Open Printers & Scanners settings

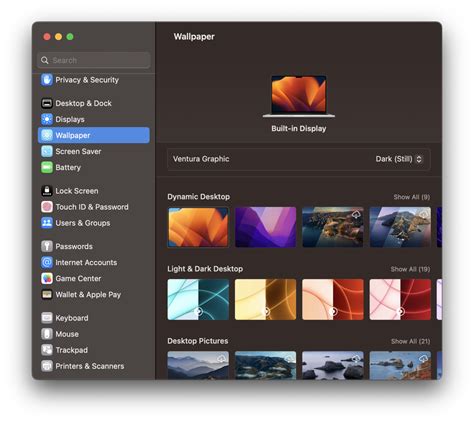(x=94, y=366)
